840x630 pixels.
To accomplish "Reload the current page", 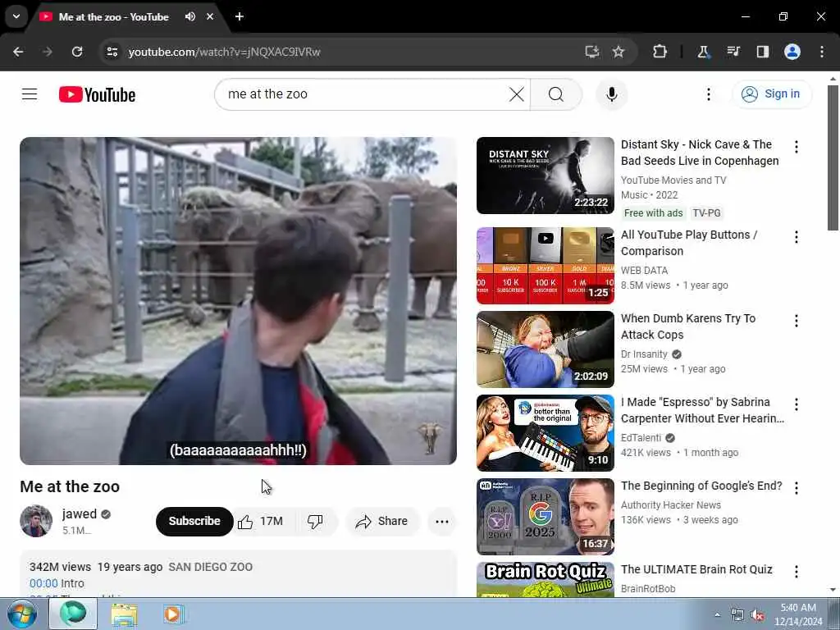I will pyautogui.click(x=77, y=52).
